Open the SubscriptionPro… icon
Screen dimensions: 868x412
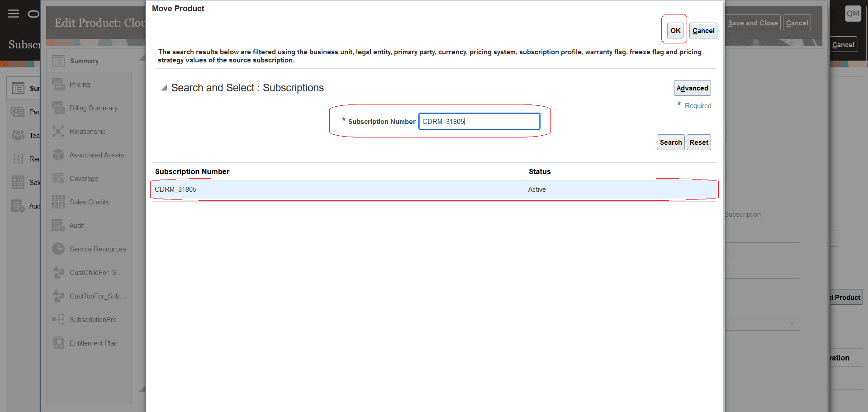click(58, 319)
